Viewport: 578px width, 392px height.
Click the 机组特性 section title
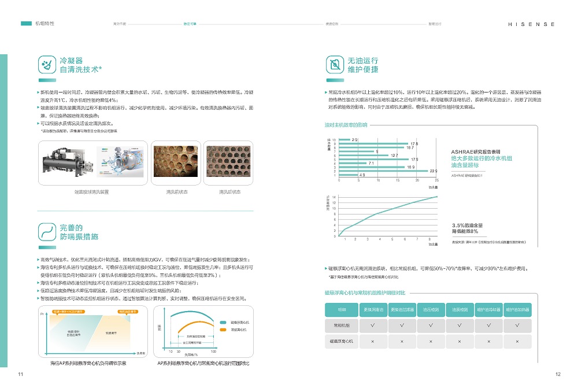[x=45, y=24]
